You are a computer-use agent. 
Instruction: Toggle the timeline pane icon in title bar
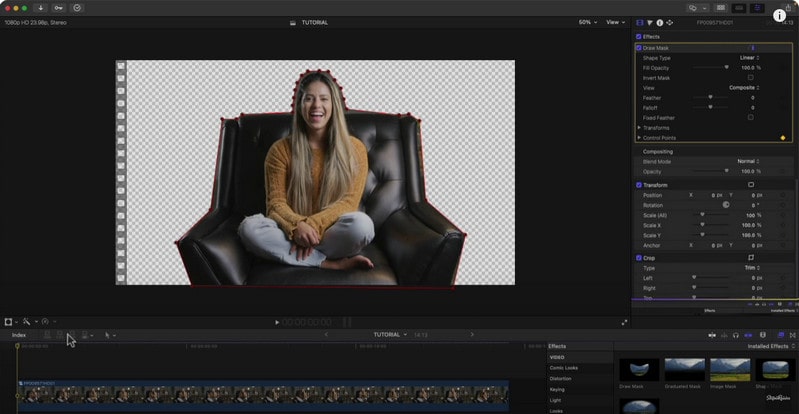tap(739, 8)
